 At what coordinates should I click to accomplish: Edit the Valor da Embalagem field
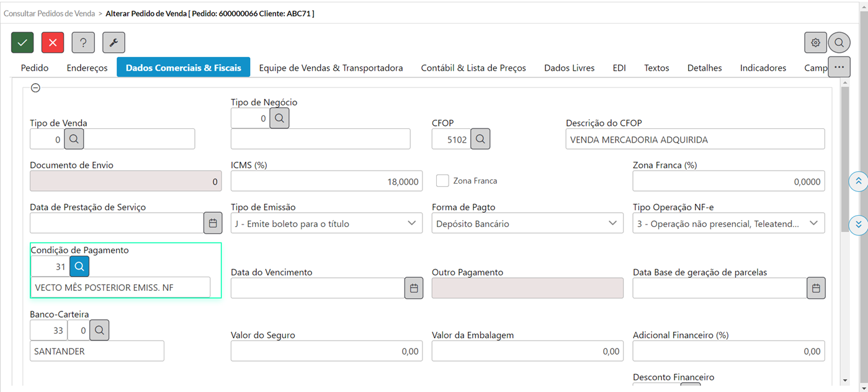pyautogui.click(x=527, y=351)
